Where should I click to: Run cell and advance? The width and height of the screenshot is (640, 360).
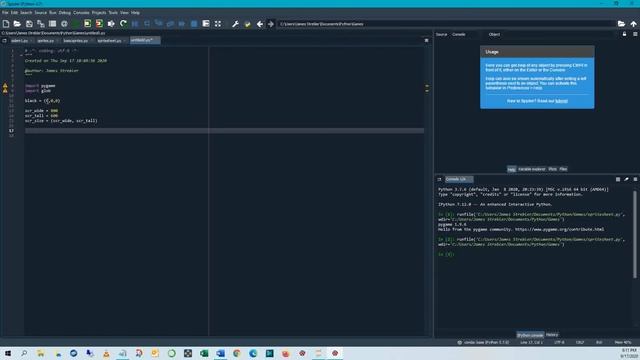click(x=99, y=24)
